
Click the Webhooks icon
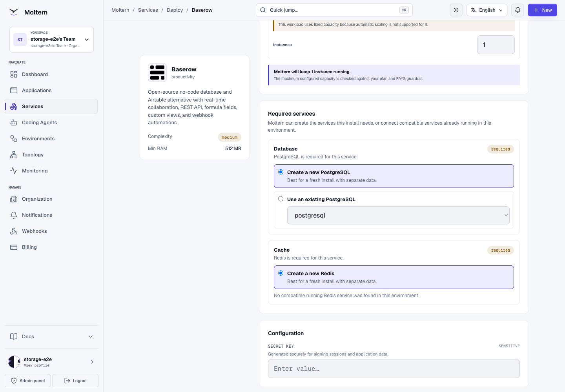point(14,231)
